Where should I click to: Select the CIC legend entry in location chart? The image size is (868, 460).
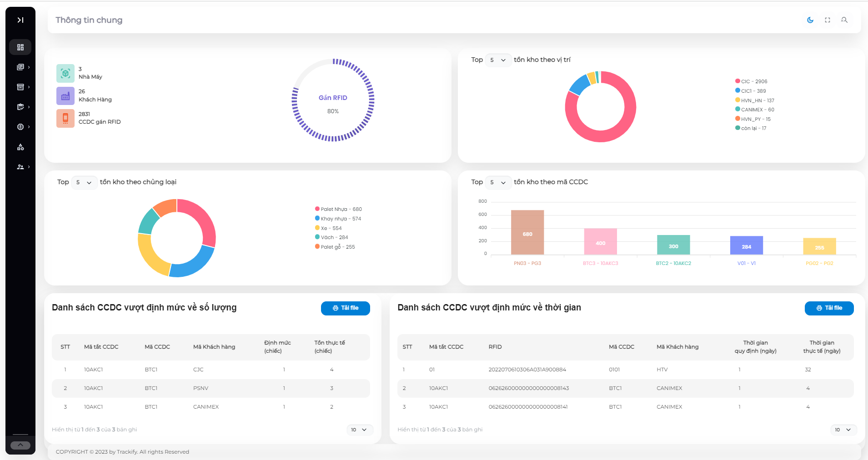pyautogui.click(x=752, y=81)
